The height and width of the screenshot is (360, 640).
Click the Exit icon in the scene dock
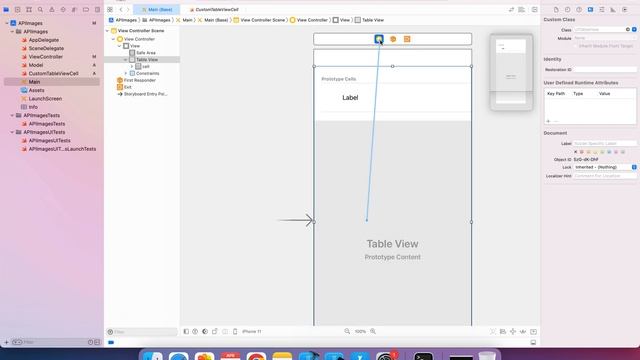pos(407,39)
